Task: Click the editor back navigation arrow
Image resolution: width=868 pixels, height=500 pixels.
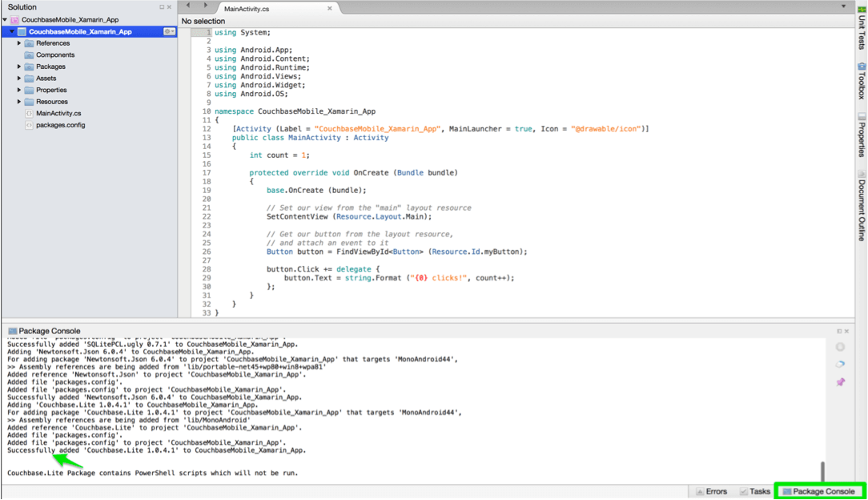Action: tap(187, 6)
